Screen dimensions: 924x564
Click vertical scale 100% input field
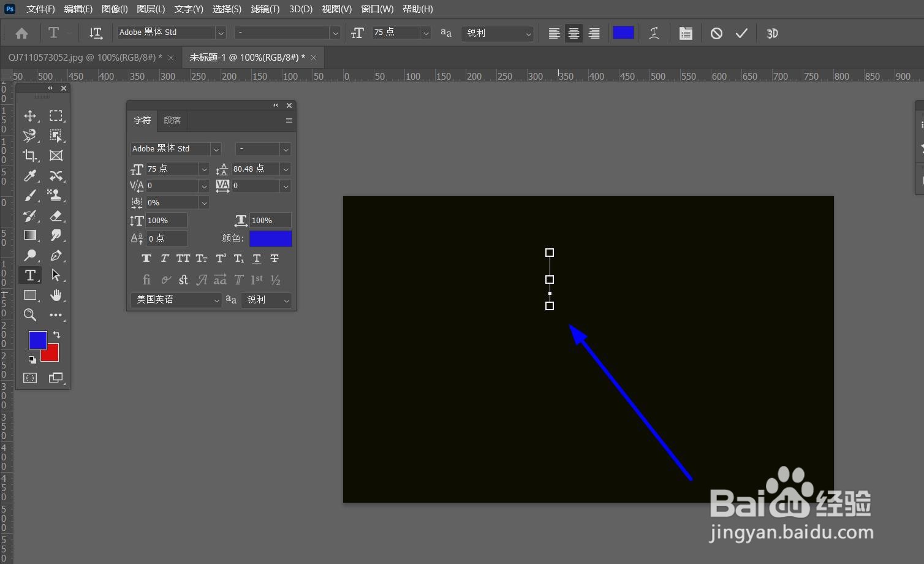point(167,221)
